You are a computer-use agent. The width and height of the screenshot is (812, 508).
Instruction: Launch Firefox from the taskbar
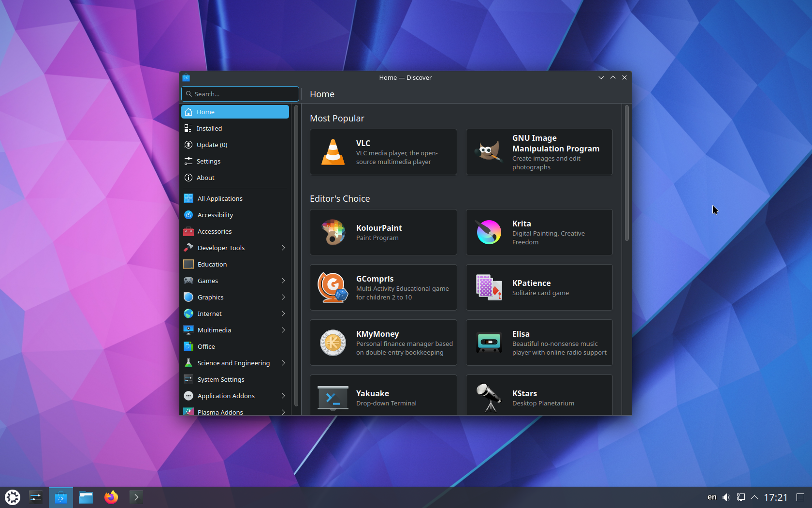click(x=111, y=497)
